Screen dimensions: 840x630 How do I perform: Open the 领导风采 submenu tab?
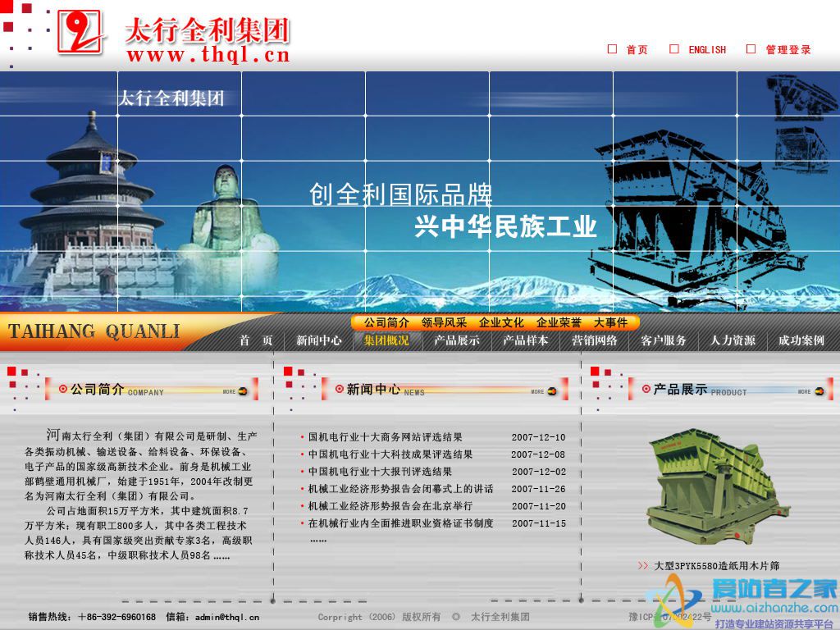coord(444,322)
